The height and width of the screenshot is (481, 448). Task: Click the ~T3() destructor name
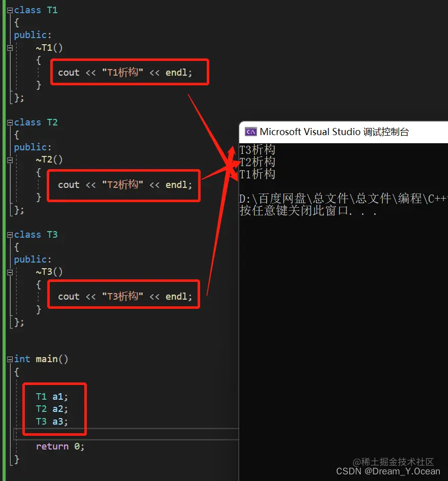[49, 272]
